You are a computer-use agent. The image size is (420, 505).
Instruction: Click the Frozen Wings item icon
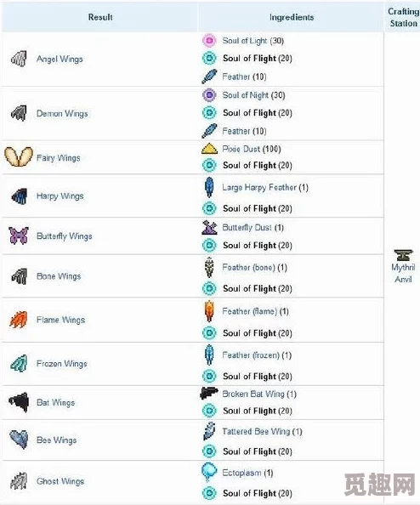(19, 363)
